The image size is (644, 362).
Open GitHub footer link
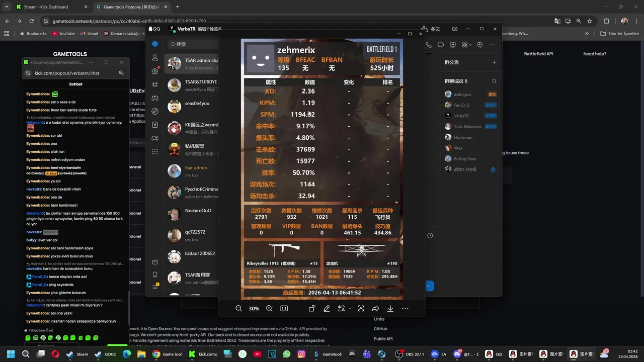click(x=380, y=329)
